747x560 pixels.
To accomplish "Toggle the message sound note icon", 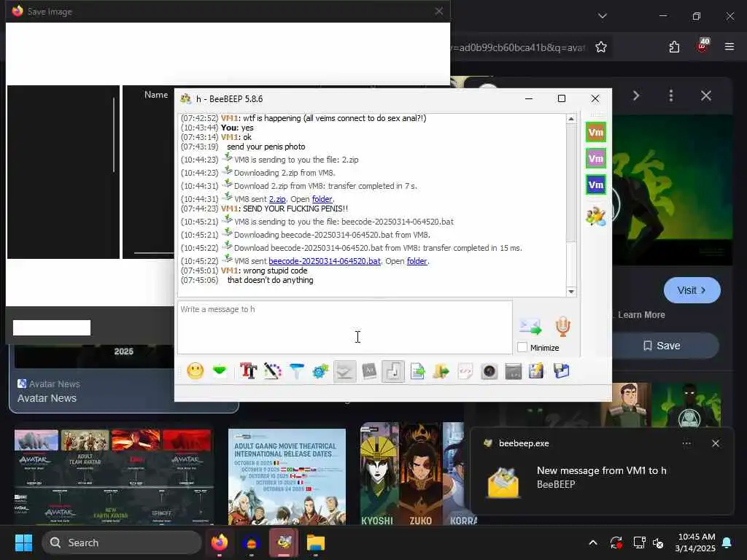I will pyautogui.click(x=393, y=371).
